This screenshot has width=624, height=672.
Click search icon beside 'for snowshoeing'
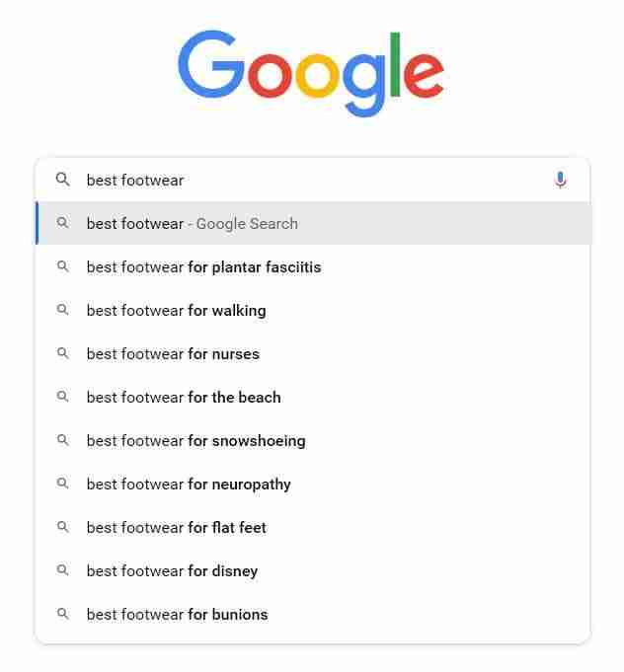tap(63, 440)
